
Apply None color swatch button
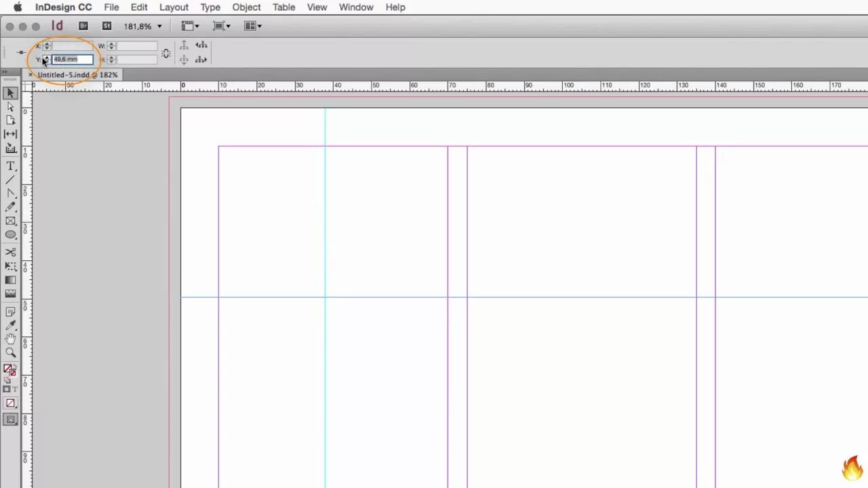click(10, 403)
